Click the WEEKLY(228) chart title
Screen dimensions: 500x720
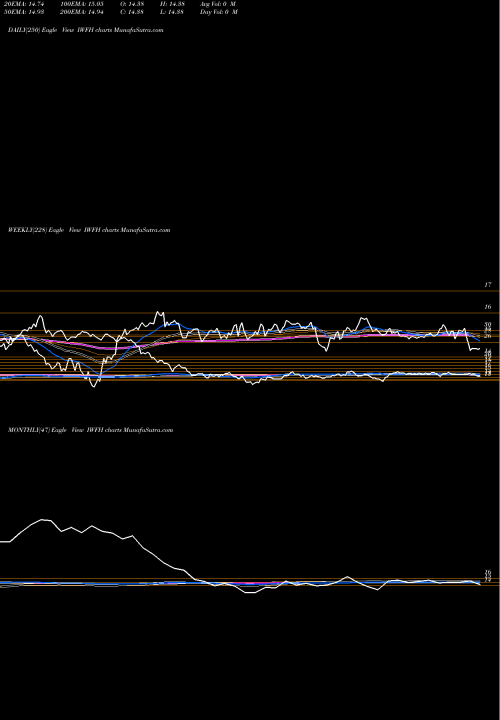click(x=89, y=230)
